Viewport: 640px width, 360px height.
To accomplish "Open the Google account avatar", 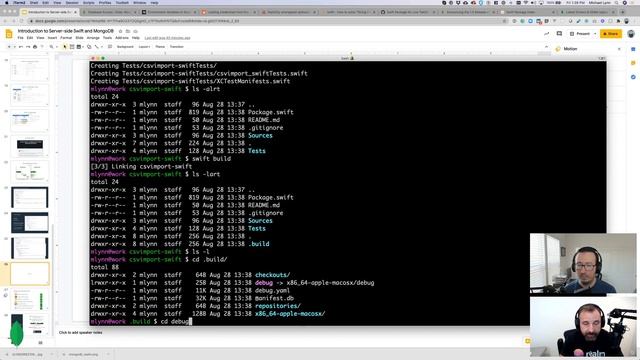I will coord(631,34).
